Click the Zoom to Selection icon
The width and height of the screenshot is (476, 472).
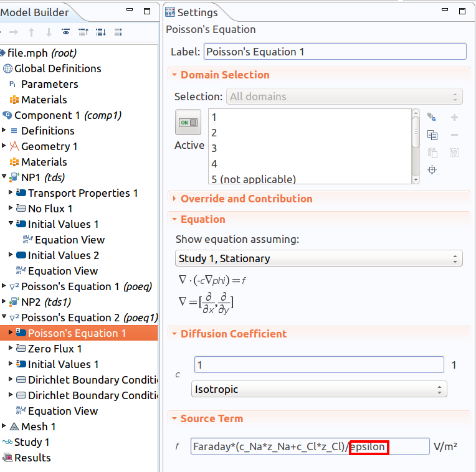(432, 169)
